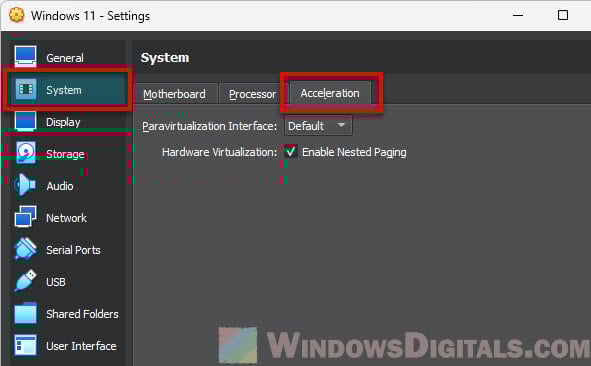Viewport: 591px width, 366px height.
Task: Select the Shared Folders category label
Action: pos(82,314)
